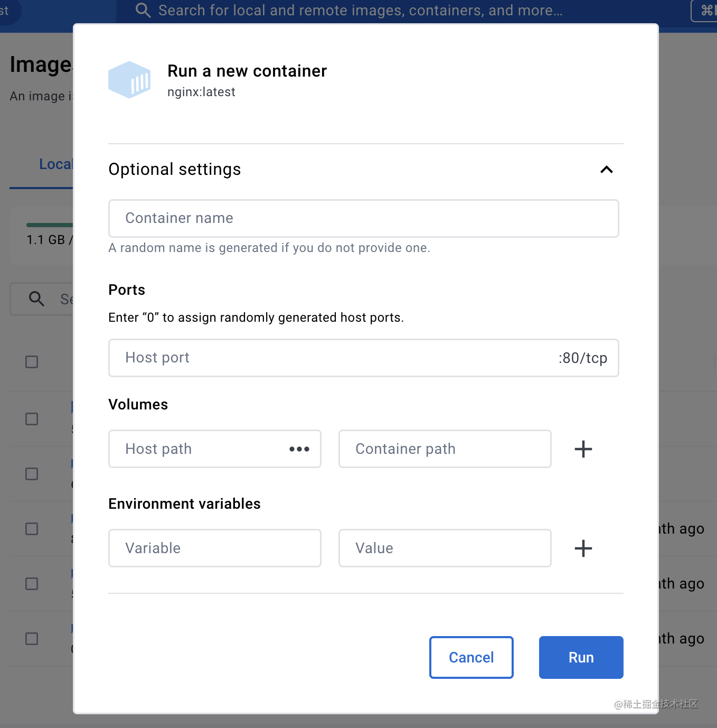Click the images list search icon
This screenshot has width=717, height=728.
coord(36,299)
